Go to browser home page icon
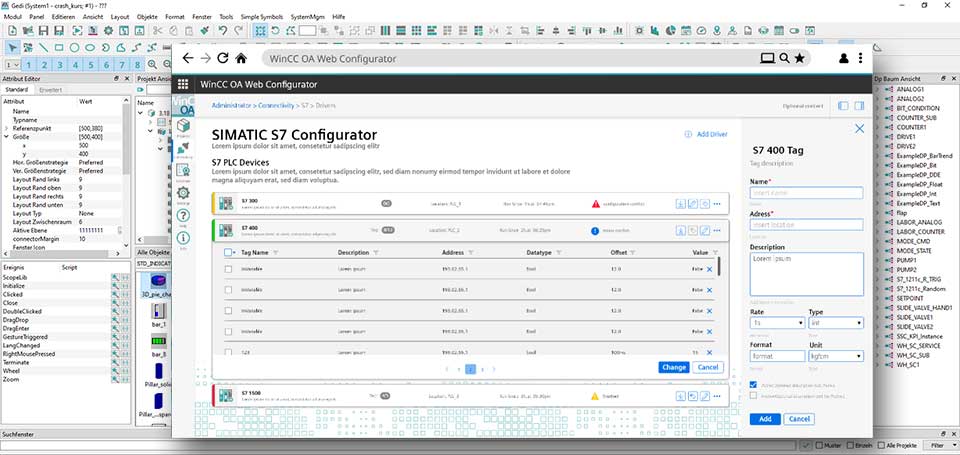960x455 pixels. pos(241,59)
